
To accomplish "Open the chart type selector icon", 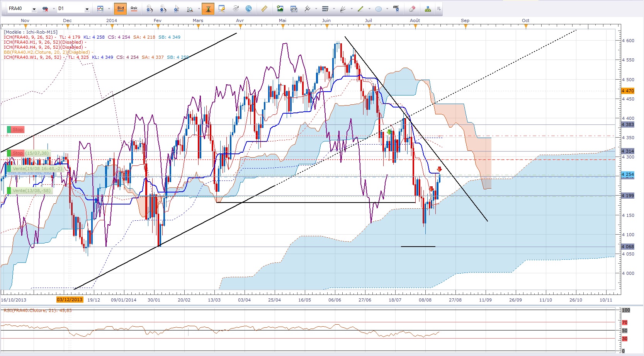I will (100, 9).
